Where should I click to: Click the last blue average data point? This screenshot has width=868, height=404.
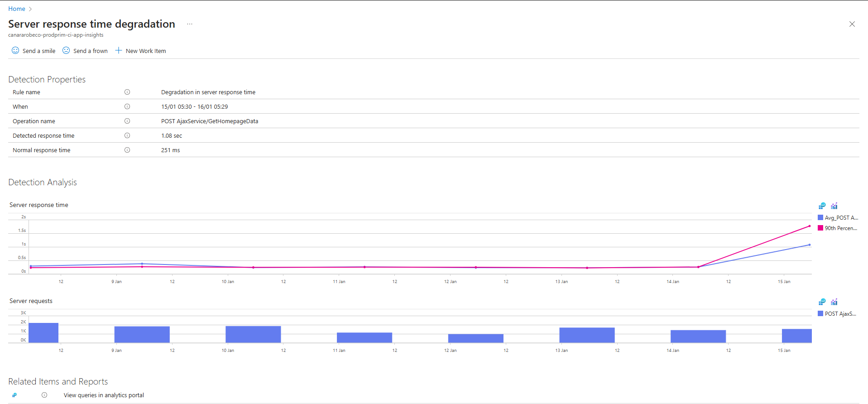pos(809,245)
